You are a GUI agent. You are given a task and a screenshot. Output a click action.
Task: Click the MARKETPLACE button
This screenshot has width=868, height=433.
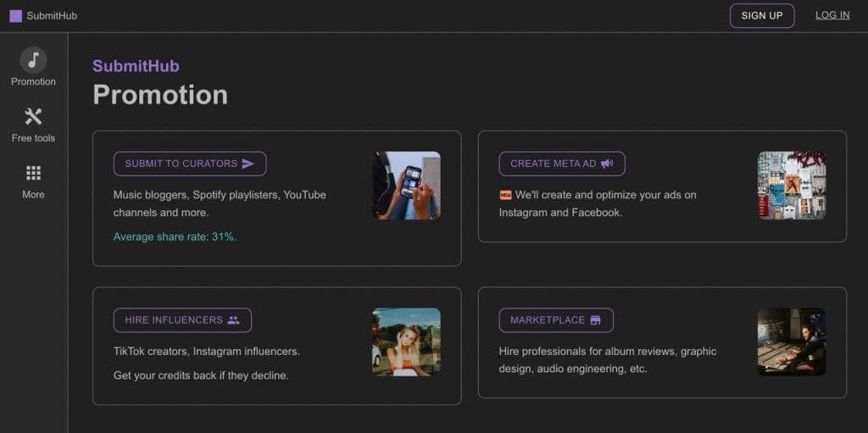pos(556,320)
